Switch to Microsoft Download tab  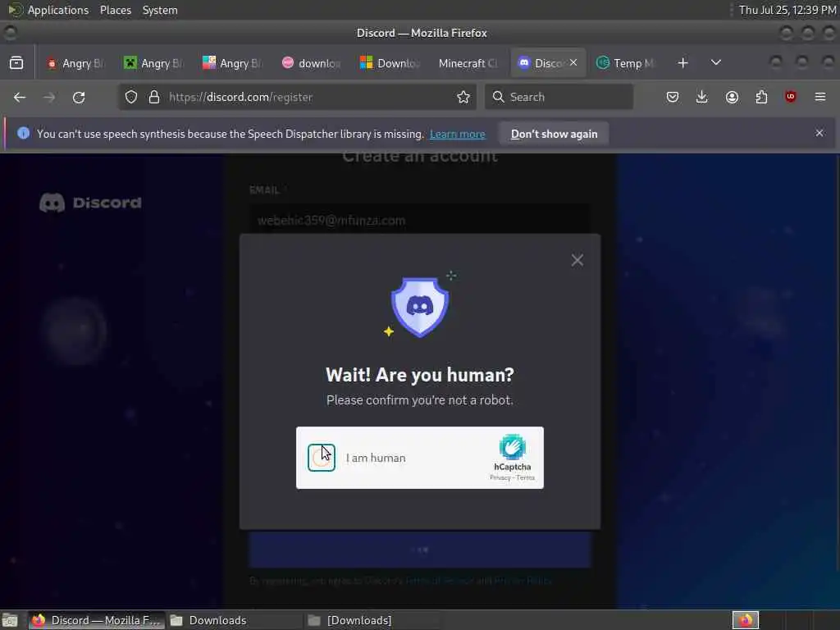coord(390,63)
